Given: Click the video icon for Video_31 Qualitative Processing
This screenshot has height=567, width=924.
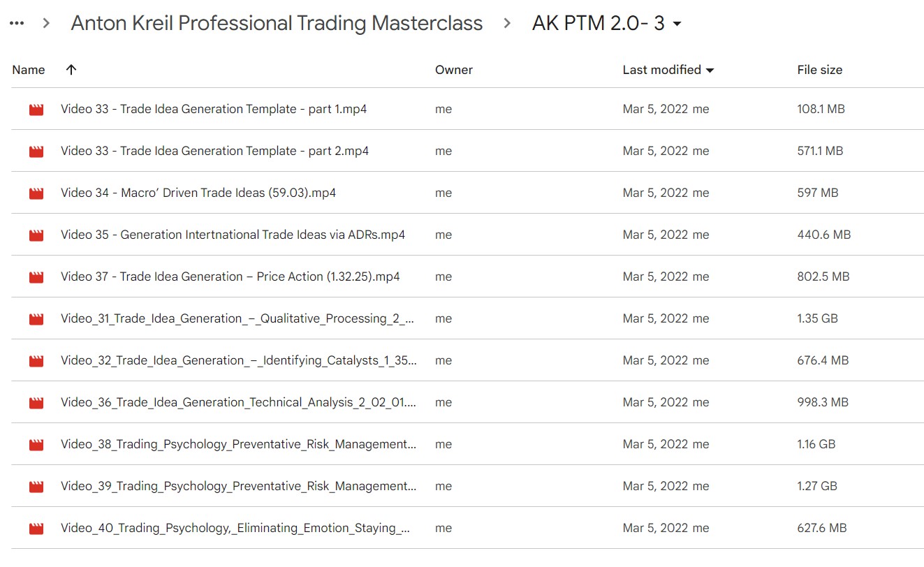Looking at the screenshot, I should [36, 318].
